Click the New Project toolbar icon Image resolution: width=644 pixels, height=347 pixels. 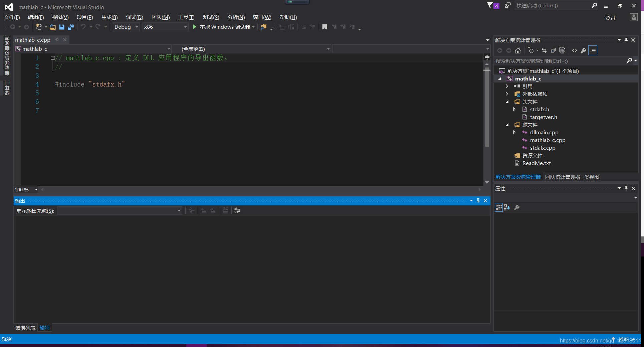click(39, 27)
